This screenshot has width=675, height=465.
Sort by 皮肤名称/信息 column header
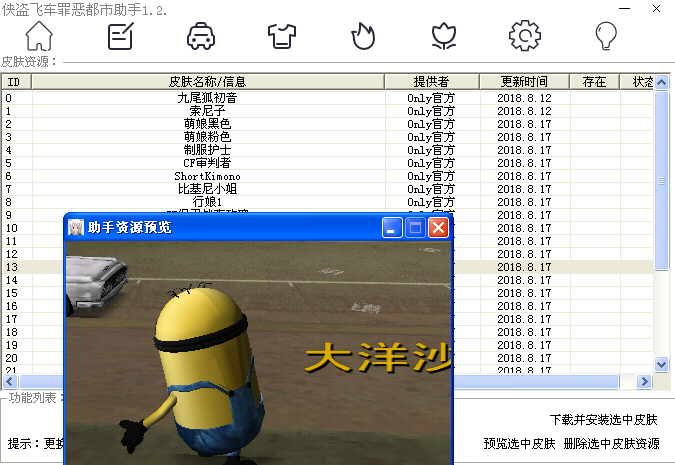tap(208, 82)
